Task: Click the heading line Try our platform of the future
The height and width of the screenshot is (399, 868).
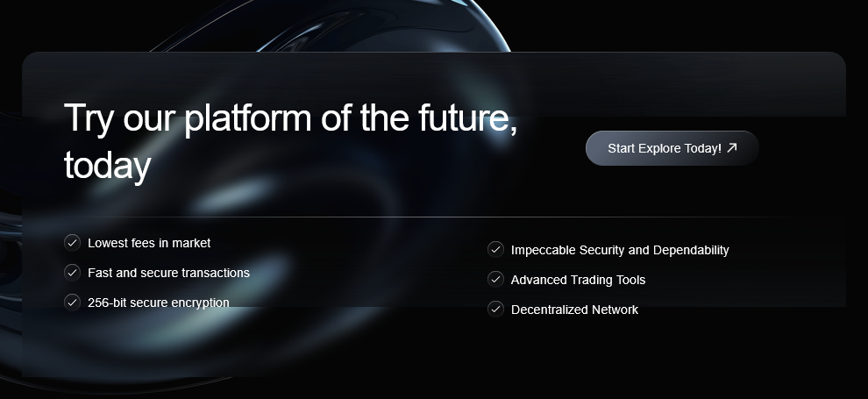Action: point(290,118)
